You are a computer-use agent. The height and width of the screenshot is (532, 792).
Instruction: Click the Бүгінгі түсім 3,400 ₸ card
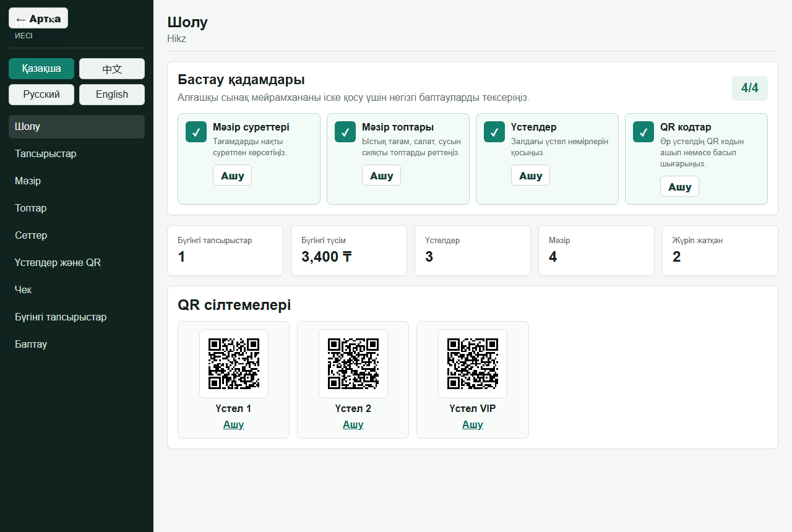pyautogui.click(x=349, y=251)
